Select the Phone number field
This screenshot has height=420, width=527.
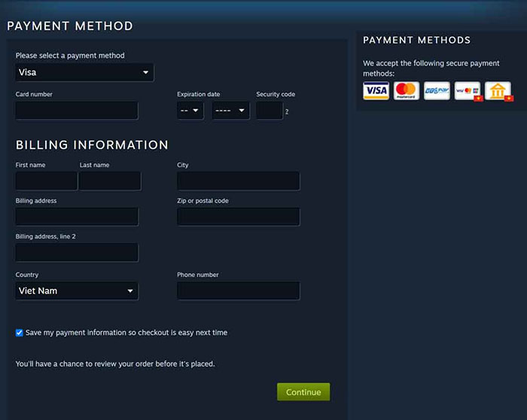pyautogui.click(x=238, y=291)
